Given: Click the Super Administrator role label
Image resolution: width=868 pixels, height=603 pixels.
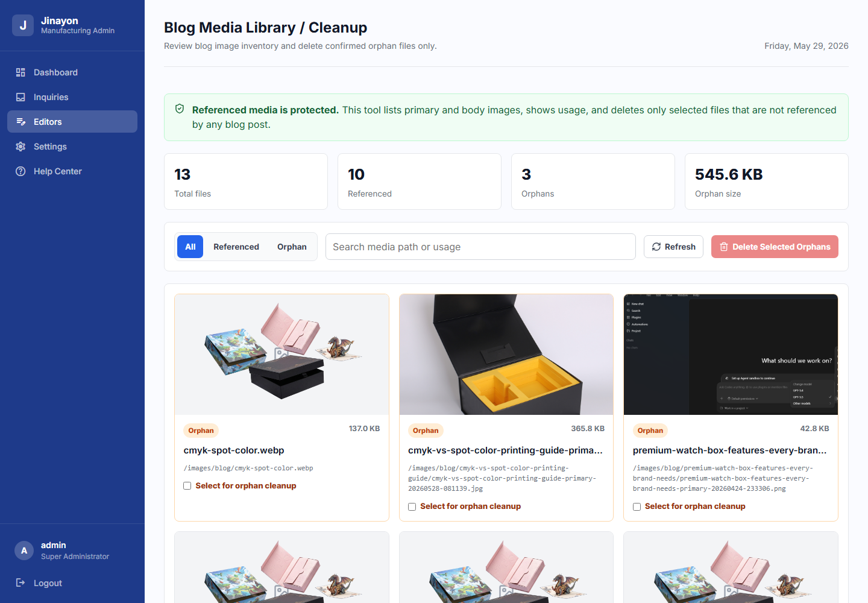Looking at the screenshot, I should (75, 557).
